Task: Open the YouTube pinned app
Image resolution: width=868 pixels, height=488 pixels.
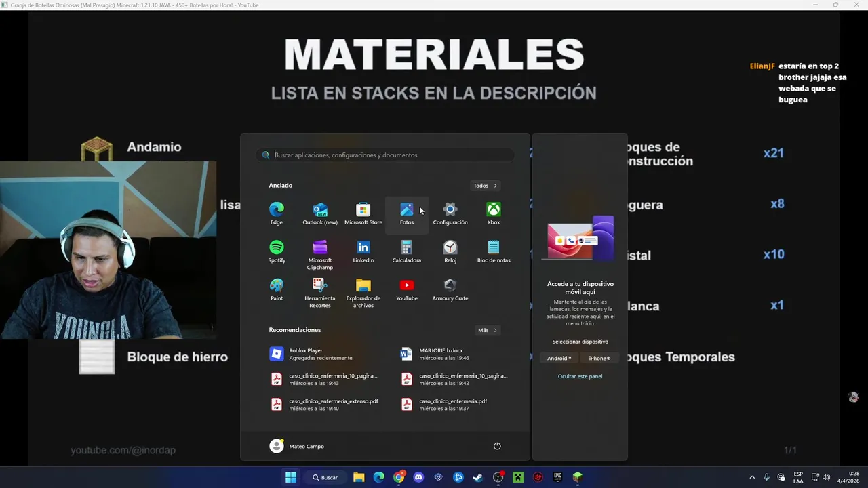Action: (407, 289)
